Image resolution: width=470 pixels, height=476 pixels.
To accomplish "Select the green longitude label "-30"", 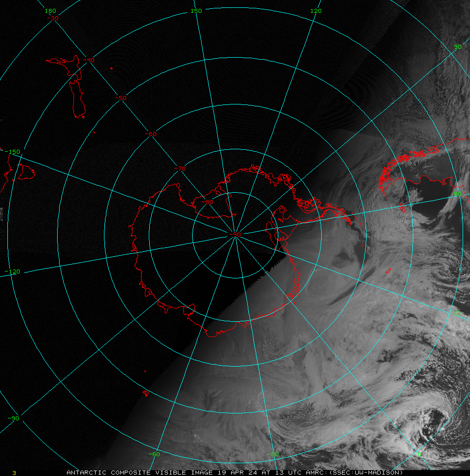I will click(273, 454).
